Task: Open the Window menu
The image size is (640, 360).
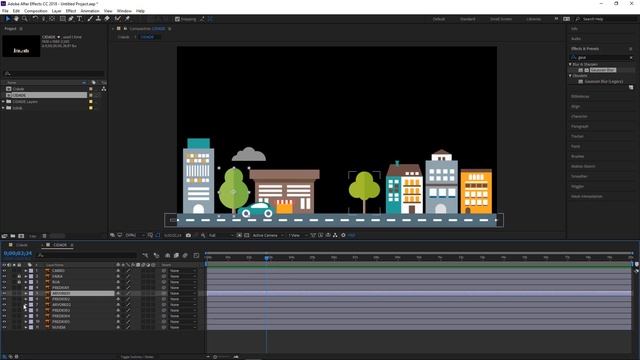Action: 124,11
